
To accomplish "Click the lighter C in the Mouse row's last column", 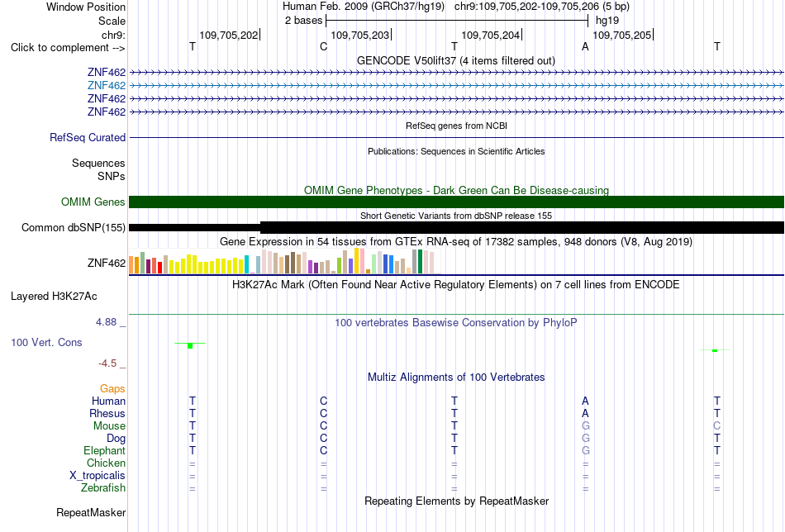I will coord(717,426).
